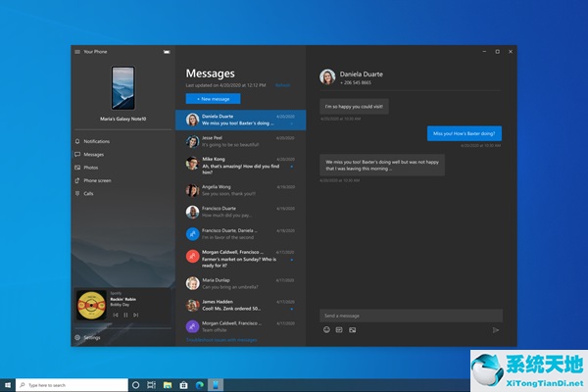Open Microsoft Store from taskbar
The height and width of the screenshot is (392, 588).
(184, 385)
